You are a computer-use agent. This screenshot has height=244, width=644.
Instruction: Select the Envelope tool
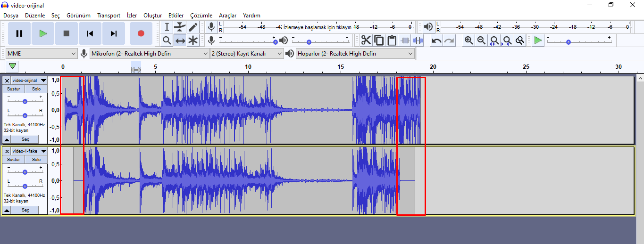click(180, 27)
